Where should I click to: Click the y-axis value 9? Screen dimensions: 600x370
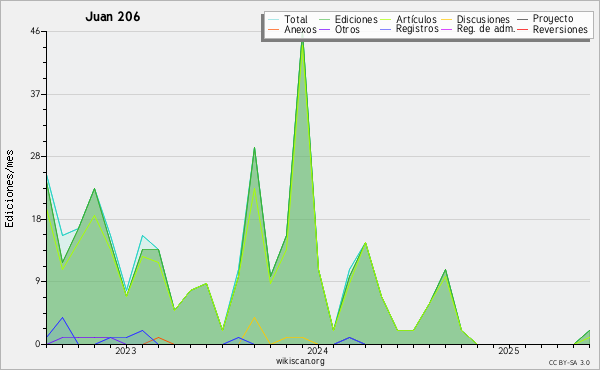38,282
